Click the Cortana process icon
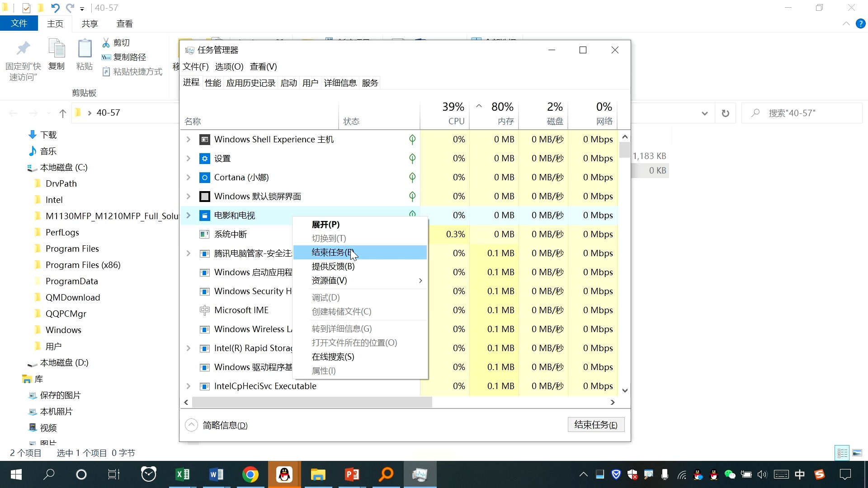Screen dimensions: 868x488 click(205, 178)
